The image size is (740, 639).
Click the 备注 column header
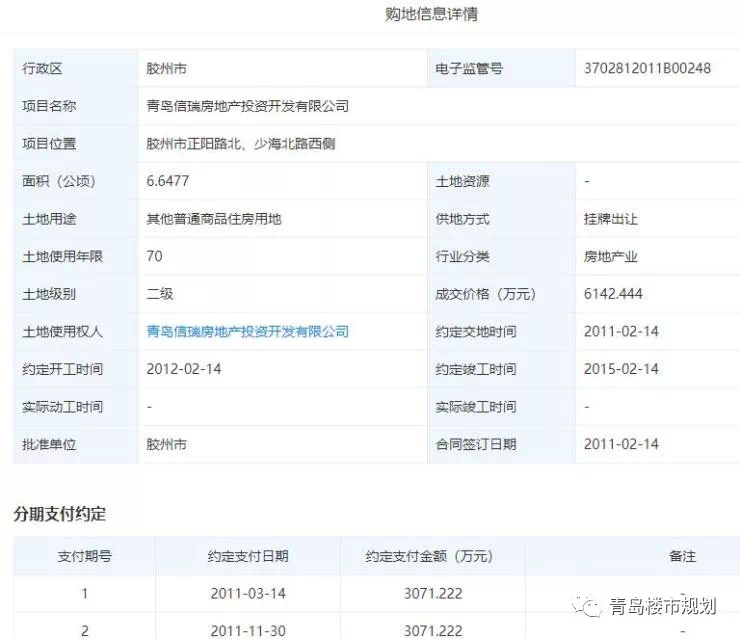(x=682, y=556)
